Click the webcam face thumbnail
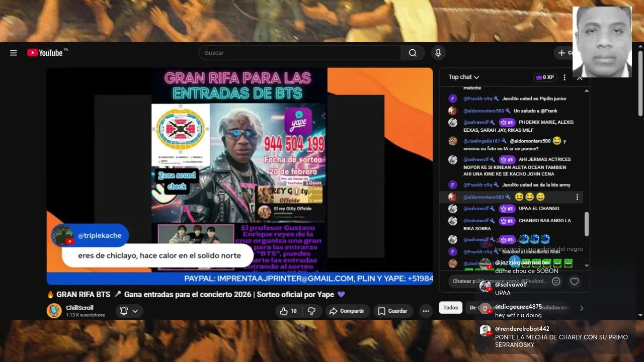Viewport: 644px width, 362px height. coord(602,42)
